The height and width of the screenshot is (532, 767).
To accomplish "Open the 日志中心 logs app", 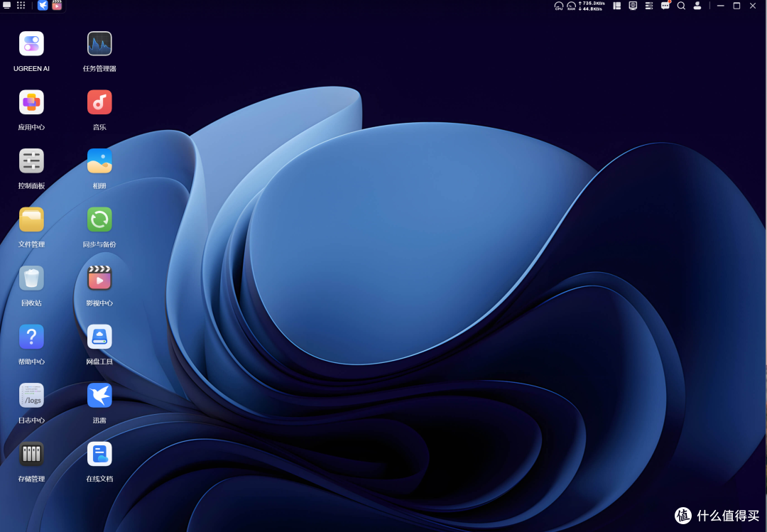I will (31, 396).
